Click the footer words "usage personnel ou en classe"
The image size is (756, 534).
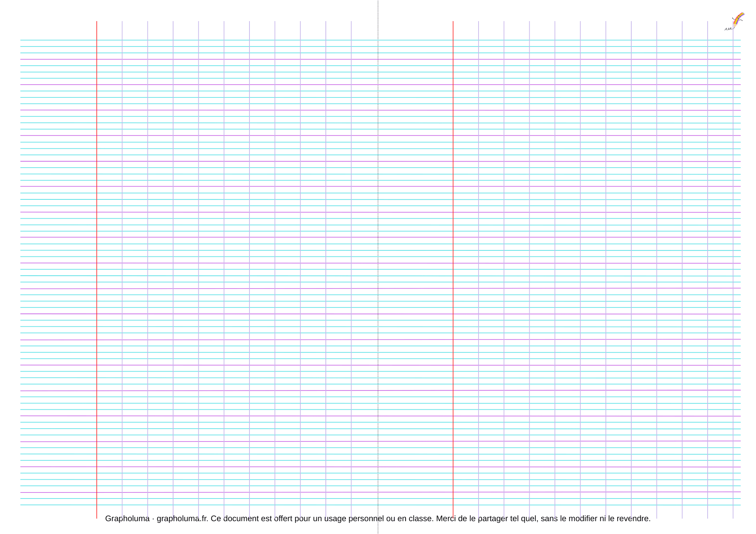point(378,519)
